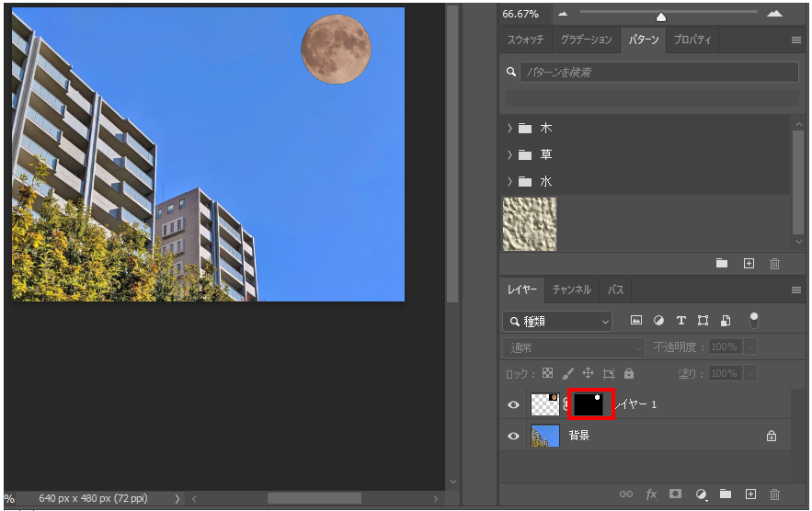Viewport: 812px width, 511px height.
Task: Click the 背景 layer name
Action: pyautogui.click(x=579, y=436)
